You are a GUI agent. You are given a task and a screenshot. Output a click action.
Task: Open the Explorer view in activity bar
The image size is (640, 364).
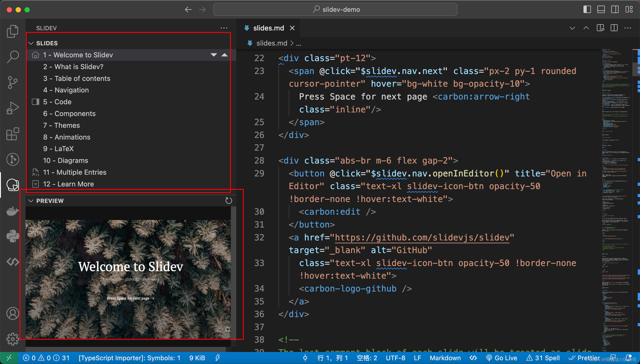[x=12, y=31]
